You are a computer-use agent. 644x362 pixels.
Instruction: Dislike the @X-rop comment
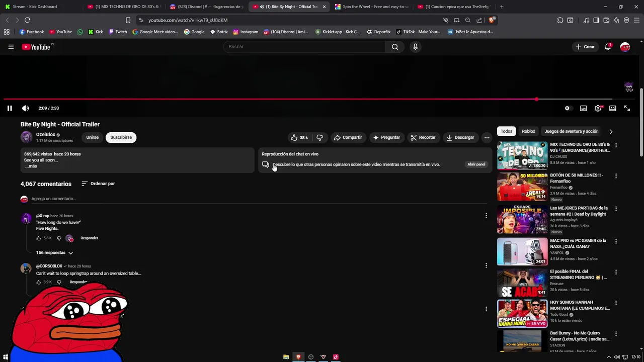pos(59,238)
